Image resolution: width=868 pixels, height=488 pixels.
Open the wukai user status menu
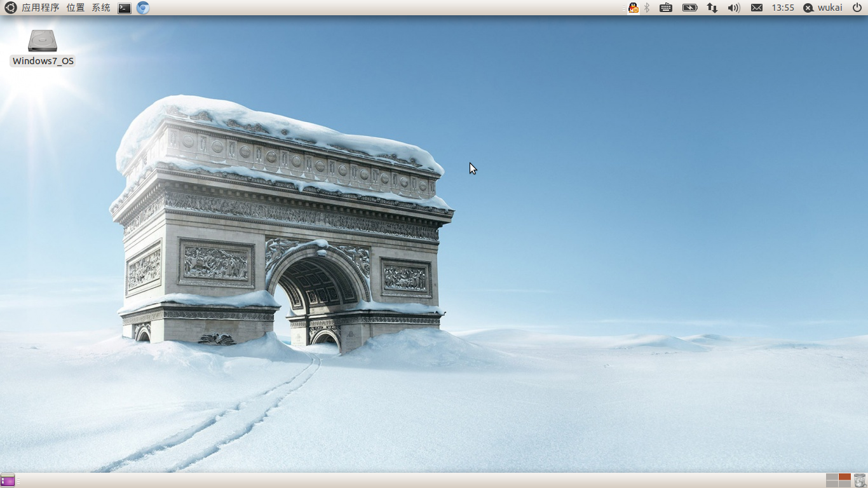click(x=823, y=8)
